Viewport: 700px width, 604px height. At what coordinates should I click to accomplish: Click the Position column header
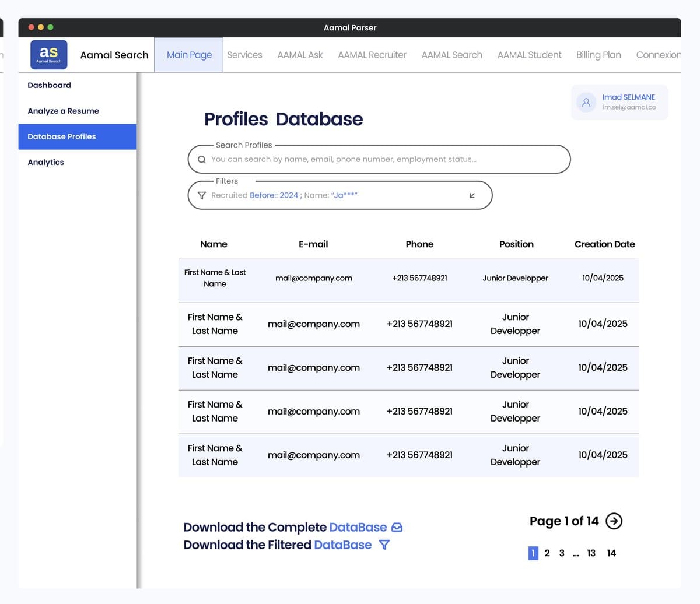(516, 244)
